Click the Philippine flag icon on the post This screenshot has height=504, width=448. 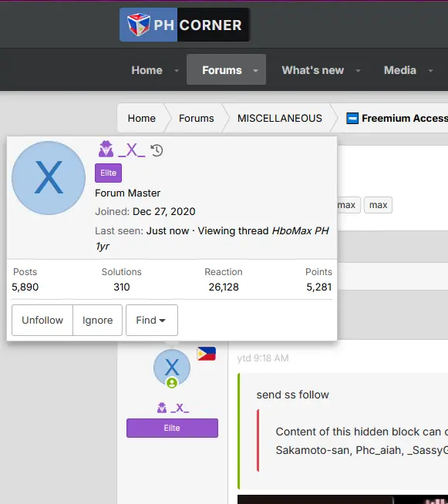[206, 354]
